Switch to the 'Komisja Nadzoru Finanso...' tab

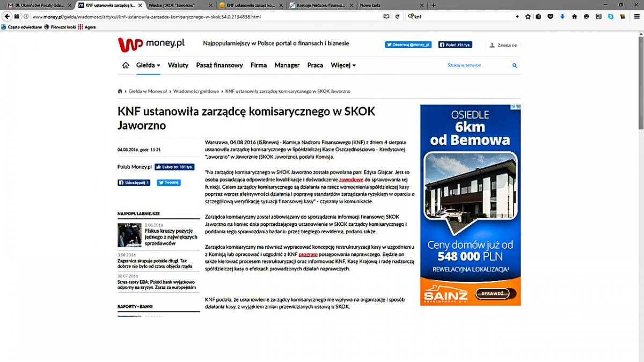[321, 5]
